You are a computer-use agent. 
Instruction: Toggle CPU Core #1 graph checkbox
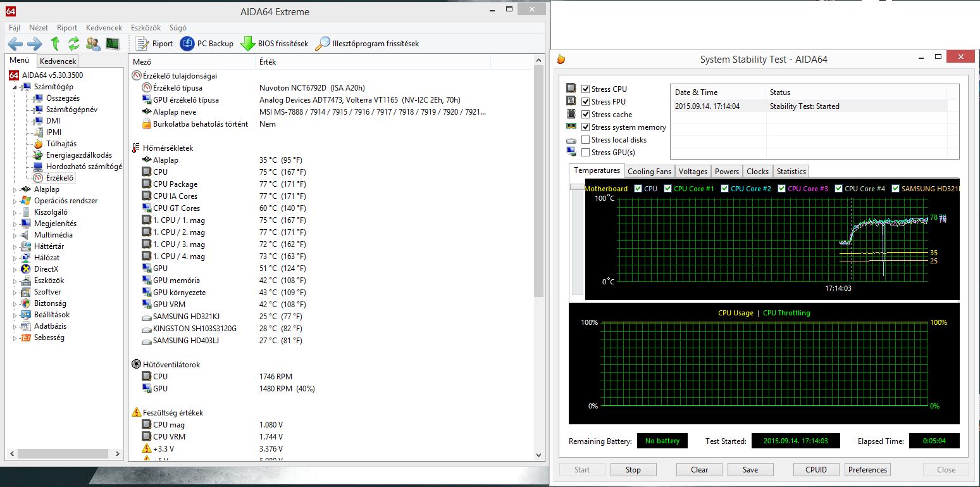point(668,189)
